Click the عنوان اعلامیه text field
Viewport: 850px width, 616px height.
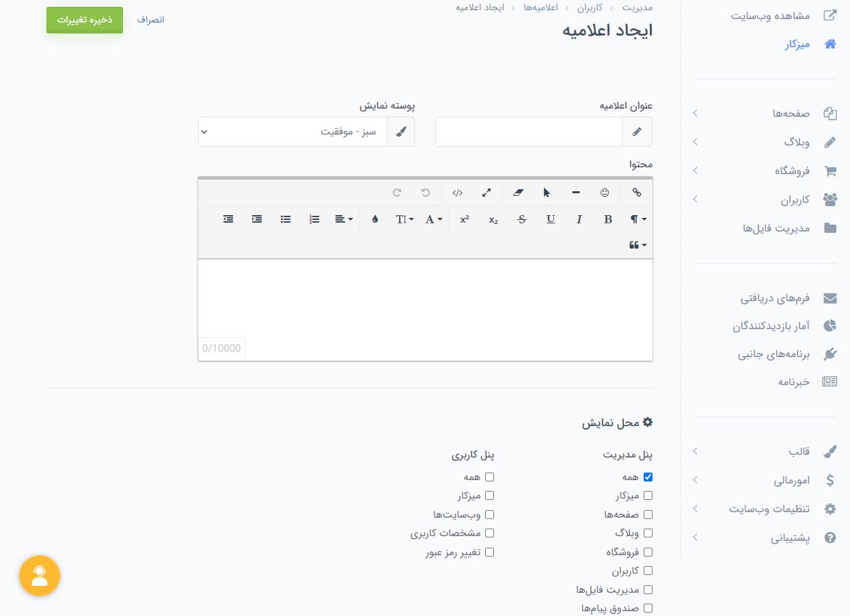[x=529, y=132]
